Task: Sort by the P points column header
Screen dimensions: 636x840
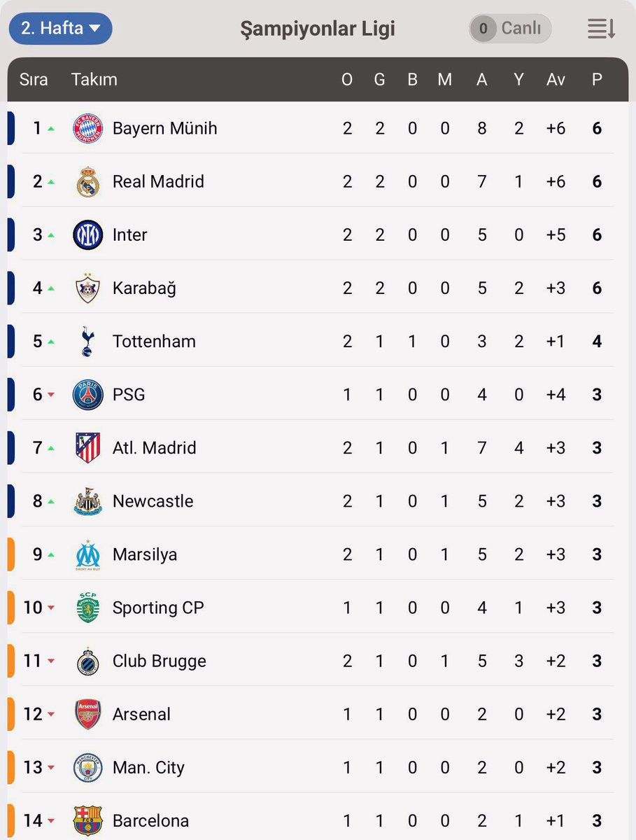Action: point(597,79)
